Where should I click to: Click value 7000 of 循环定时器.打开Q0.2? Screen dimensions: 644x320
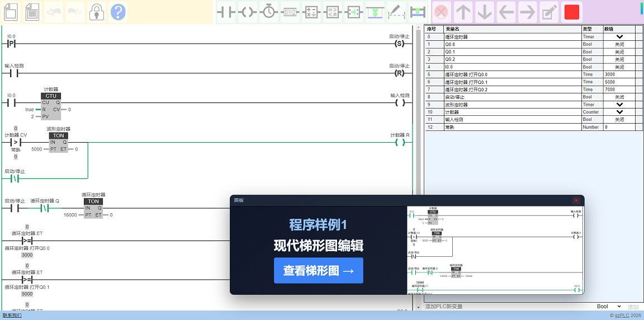tap(619, 89)
